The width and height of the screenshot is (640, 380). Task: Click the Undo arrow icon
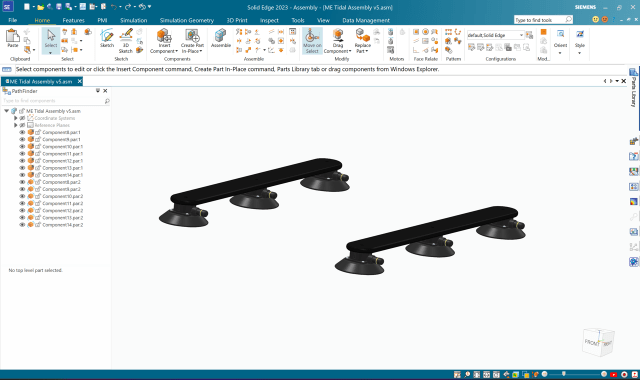pyautogui.click(x=113, y=7)
